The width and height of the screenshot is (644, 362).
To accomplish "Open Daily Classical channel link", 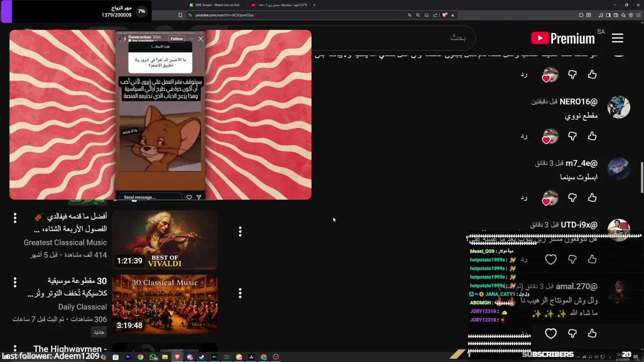I will point(83,307).
